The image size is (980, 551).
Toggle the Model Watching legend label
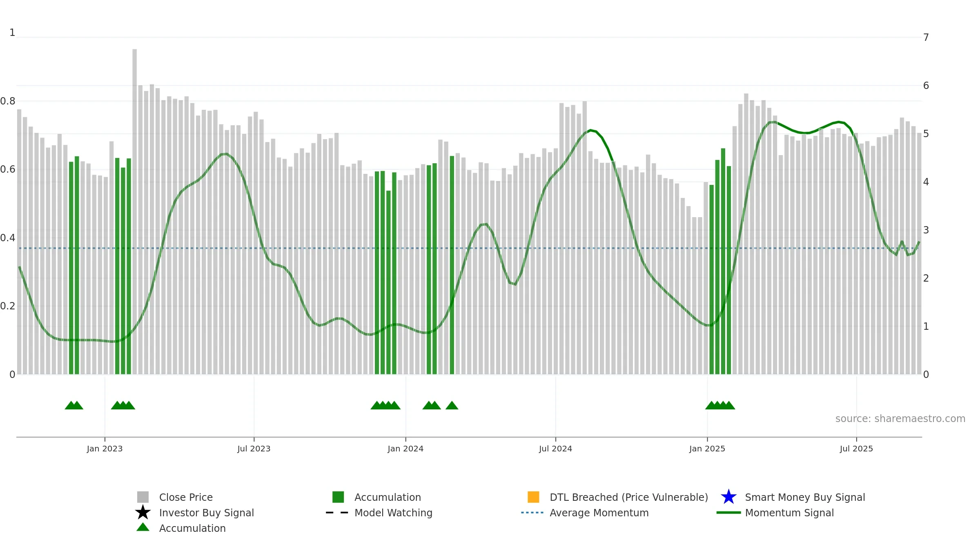coord(393,513)
